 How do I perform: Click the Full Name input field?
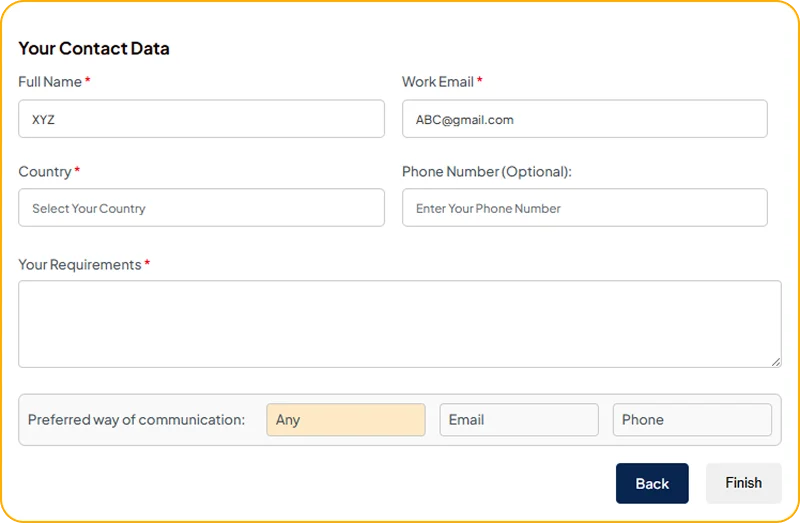pyautogui.click(x=201, y=119)
